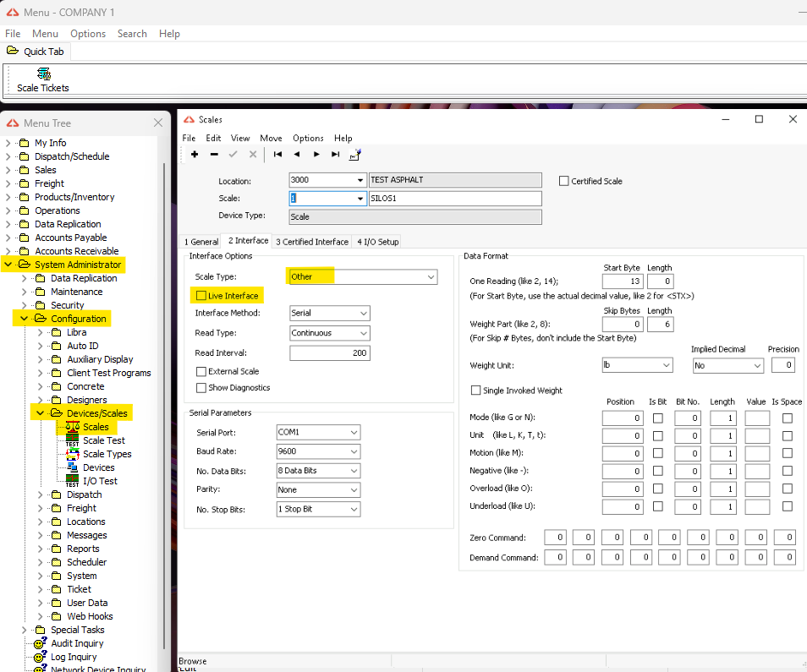Viewport: 807px width, 672px height.
Task: Click the add record plus icon
Action: tap(195, 154)
